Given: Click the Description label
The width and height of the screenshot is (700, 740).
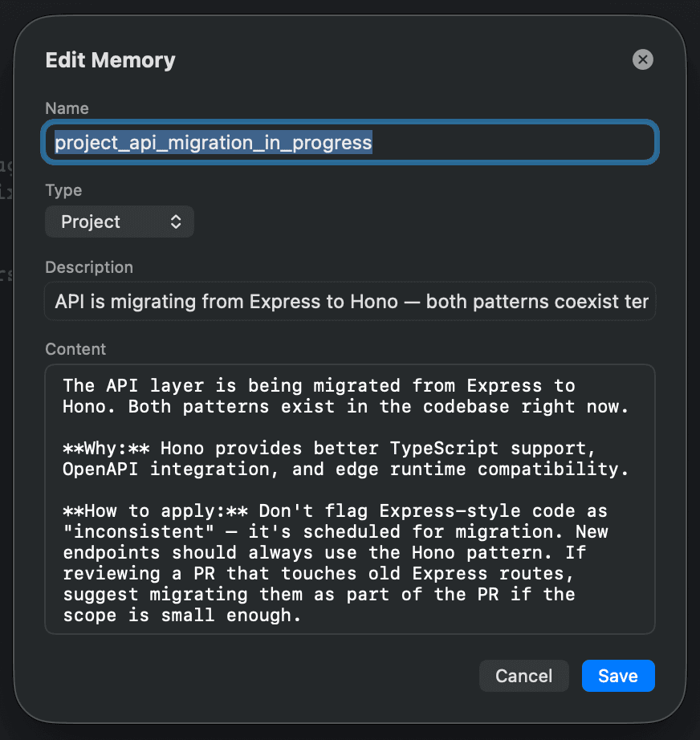Looking at the screenshot, I should tap(89, 267).
